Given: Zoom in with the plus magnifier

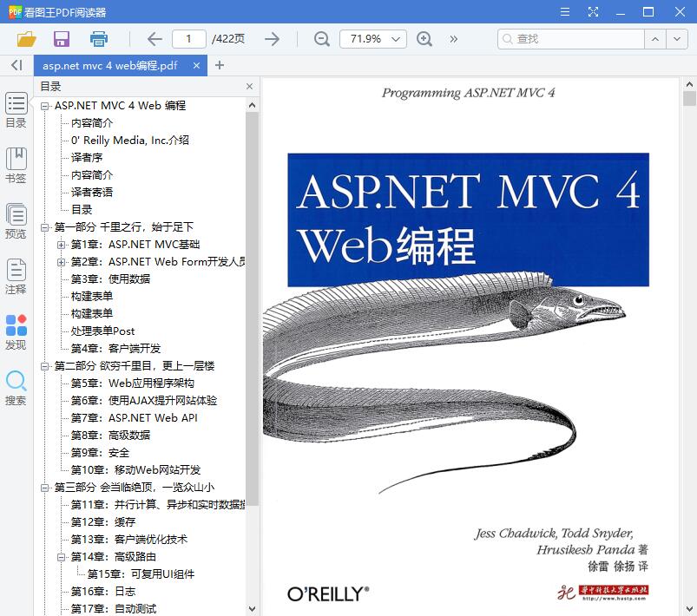Looking at the screenshot, I should point(424,39).
